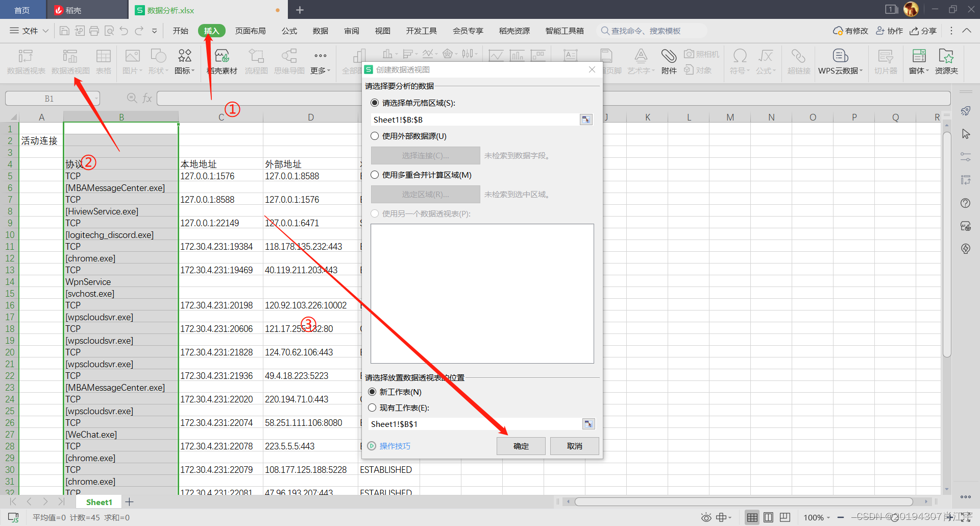Click the command search box 查找命令
Viewport: 980px width, 526px height.
(651, 31)
